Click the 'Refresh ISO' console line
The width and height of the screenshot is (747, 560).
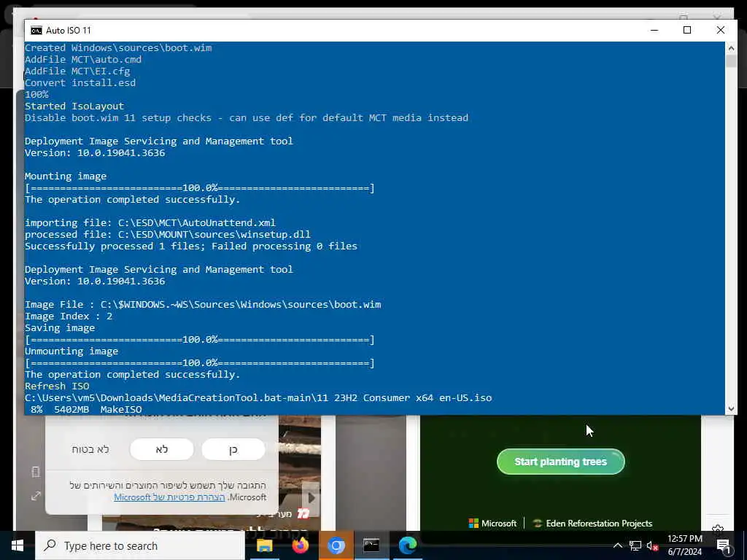[57, 386]
